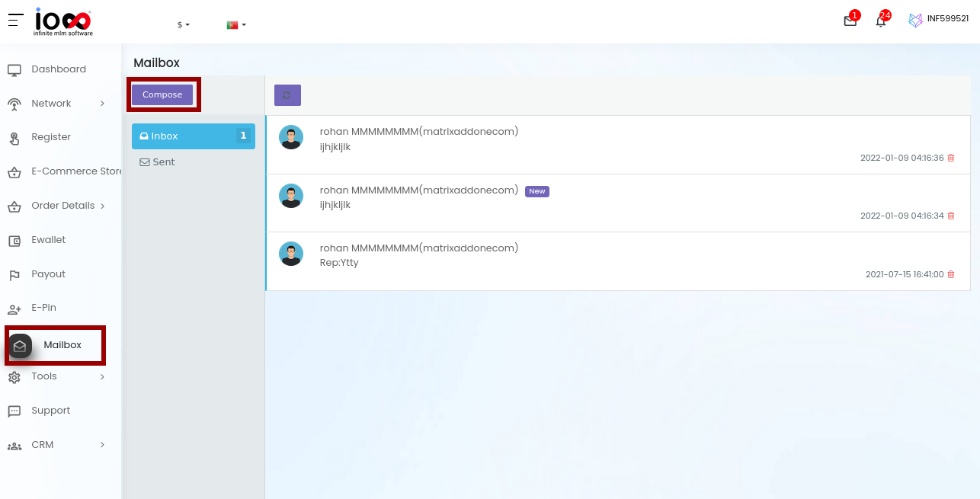Open the currency $ dropdown
Image resolution: width=980 pixels, height=499 pixels.
(184, 24)
